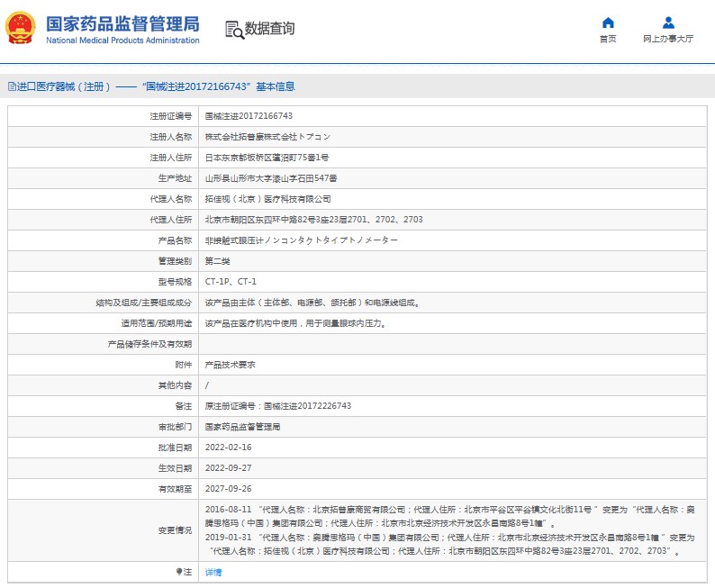Click the 注册人住所 label
Image resolution: width=715 pixels, height=588 pixels.
coord(171,158)
